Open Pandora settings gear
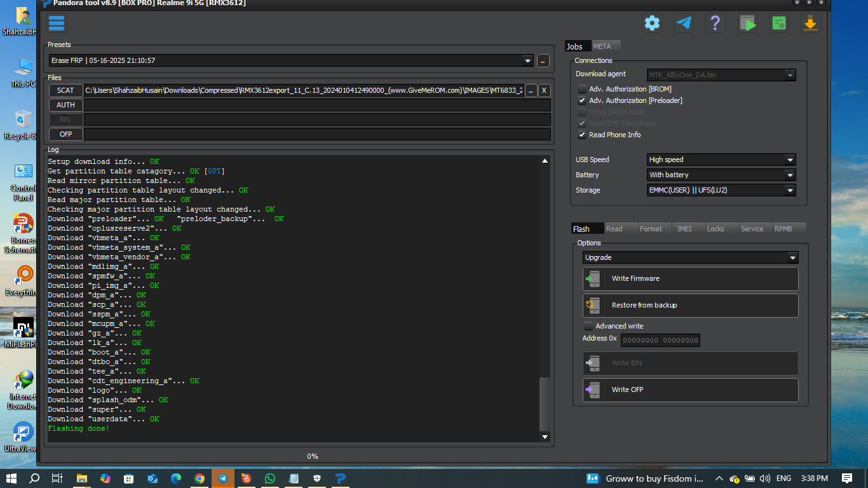Image resolution: width=868 pixels, height=488 pixels. (x=652, y=24)
